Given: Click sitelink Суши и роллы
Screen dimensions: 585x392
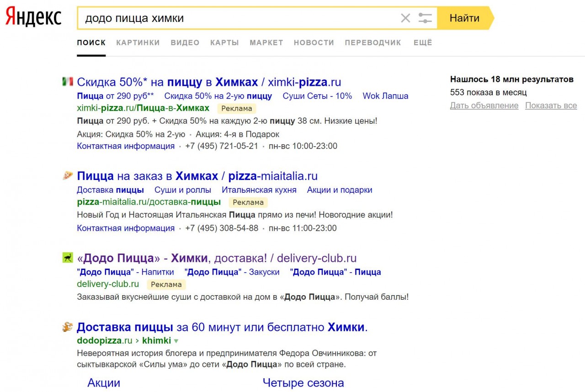Looking at the screenshot, I should 183,190.
